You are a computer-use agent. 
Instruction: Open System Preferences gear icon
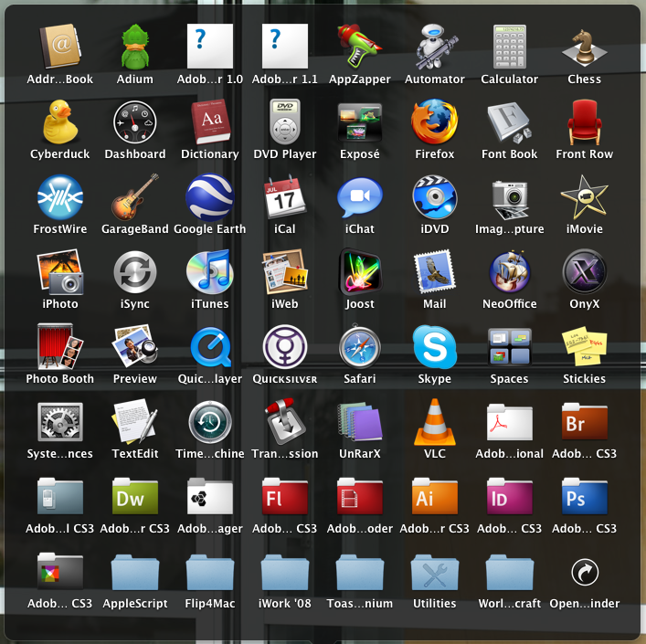[x=60, y=422]
